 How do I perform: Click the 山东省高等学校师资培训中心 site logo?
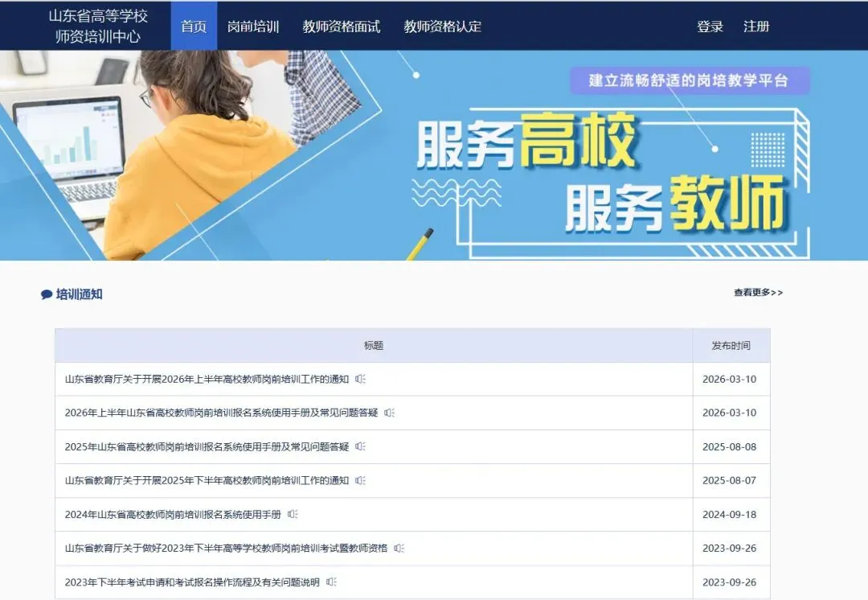pos(96,26)
